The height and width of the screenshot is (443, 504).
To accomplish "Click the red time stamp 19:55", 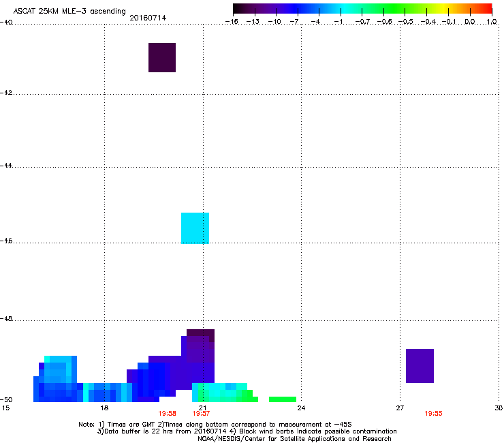I will (433, 414).
